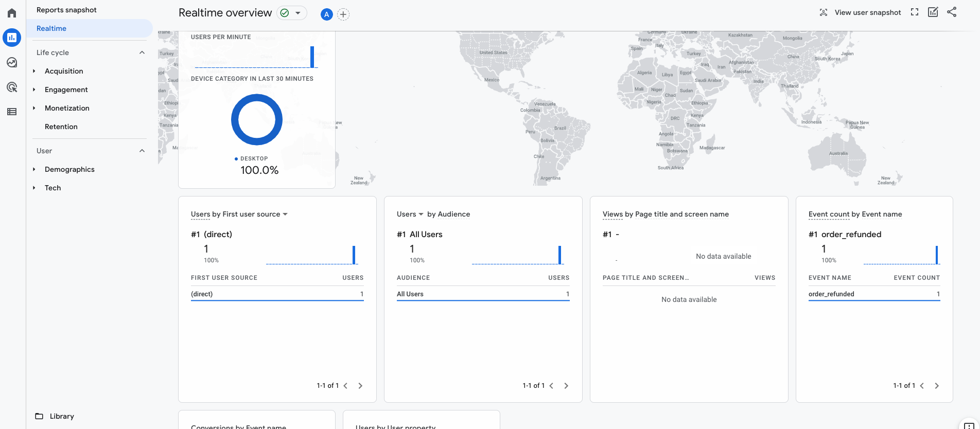The image size is (980, 429).
Task: Click the desktop device donut chart
Action: 257,119
